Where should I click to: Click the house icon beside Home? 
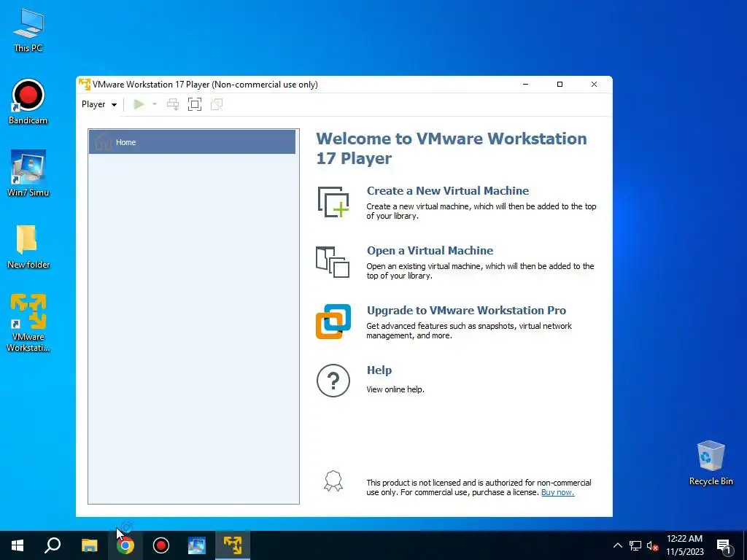coord(103,142)
